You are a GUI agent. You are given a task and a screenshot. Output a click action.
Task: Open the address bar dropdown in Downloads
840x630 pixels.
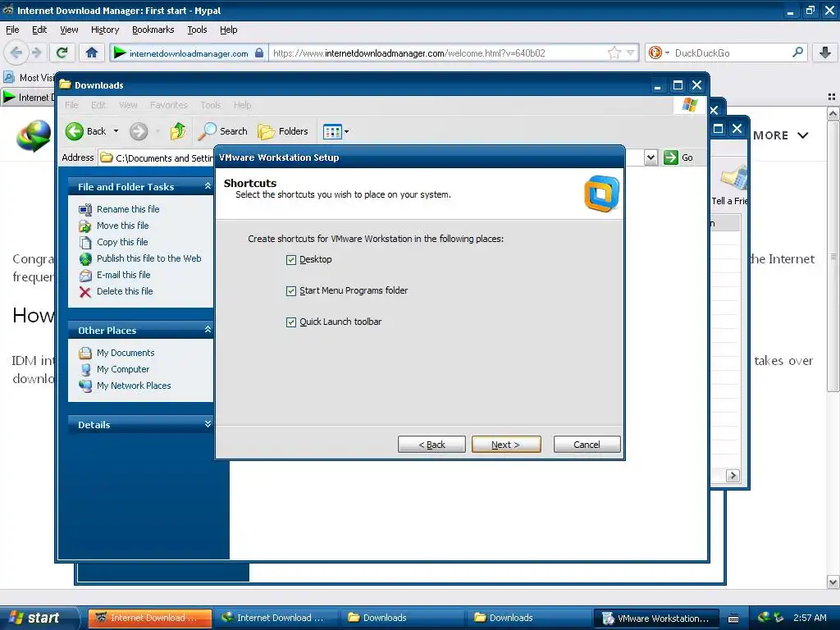(651, 157)
